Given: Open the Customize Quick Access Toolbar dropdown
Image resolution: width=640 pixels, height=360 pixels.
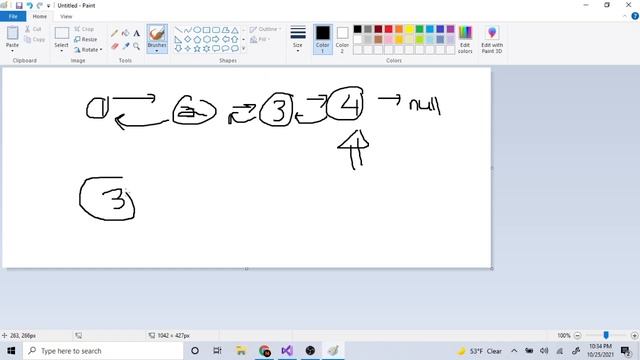Looking at the screenshot, I should pyautogui.click(x=48, y=6).
